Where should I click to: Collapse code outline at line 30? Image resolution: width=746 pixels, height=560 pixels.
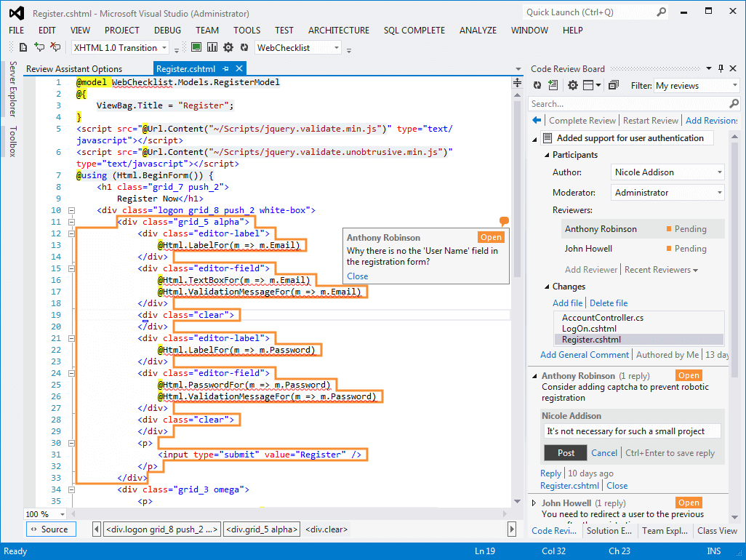[x=71, y=443]
